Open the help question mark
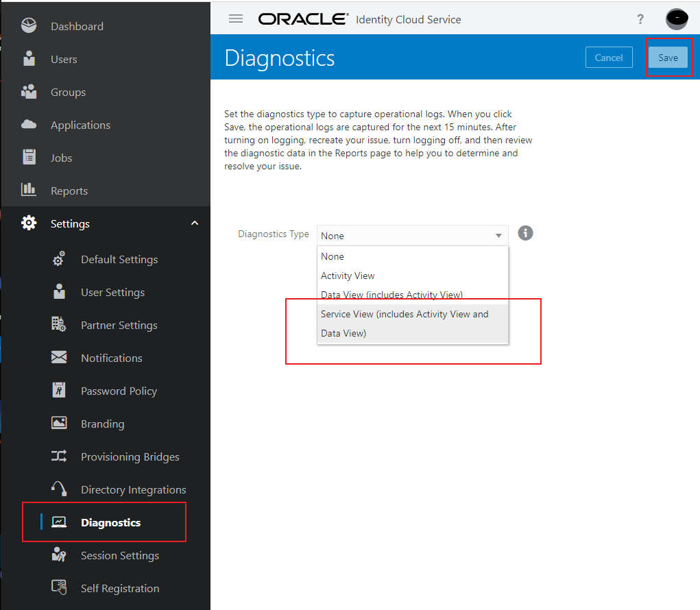700x610 pixels. (640, 19)
